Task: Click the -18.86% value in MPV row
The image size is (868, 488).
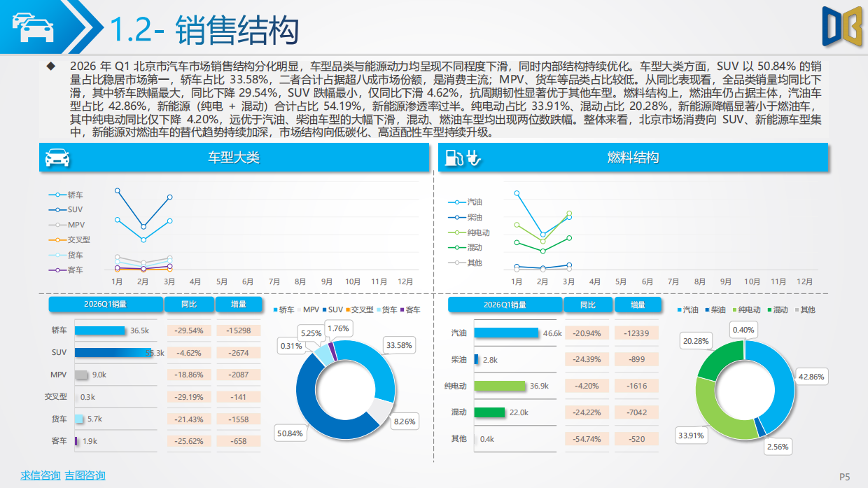Action: point(190,375)
